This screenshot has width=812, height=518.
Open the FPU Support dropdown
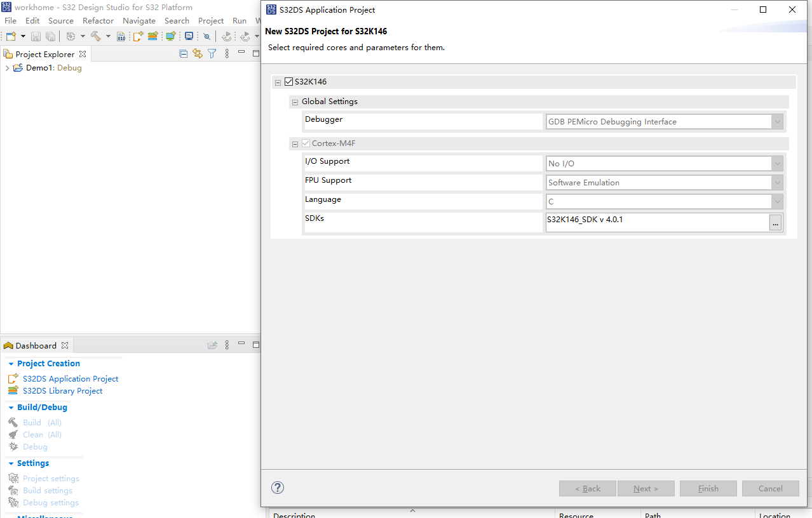pos(777,182)
